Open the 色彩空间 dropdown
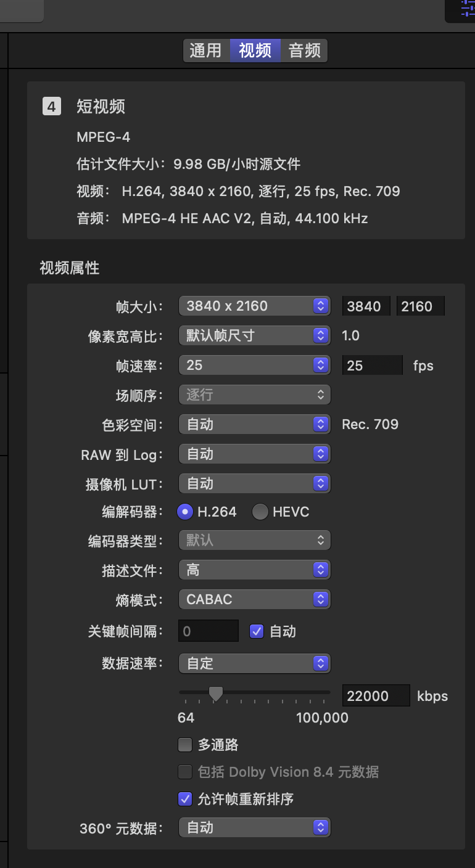Image resolution: width=475 pixels, height=868 pixels. pos(254,424)
